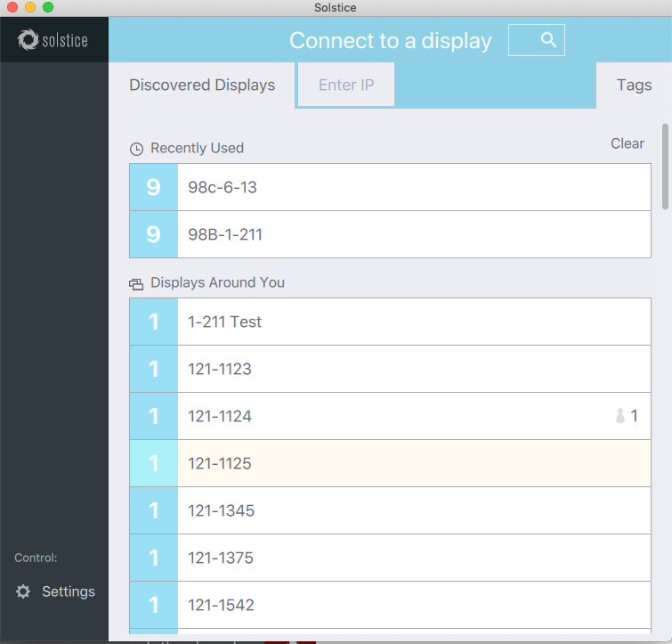
Task: Click the search field beside the title
Action: point(536,40)
